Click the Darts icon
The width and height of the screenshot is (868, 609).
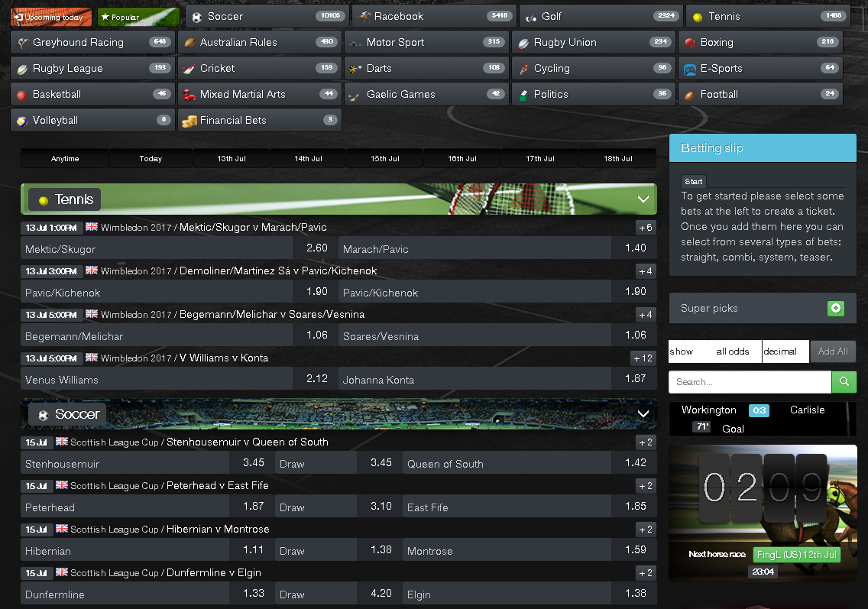(356, 69)
